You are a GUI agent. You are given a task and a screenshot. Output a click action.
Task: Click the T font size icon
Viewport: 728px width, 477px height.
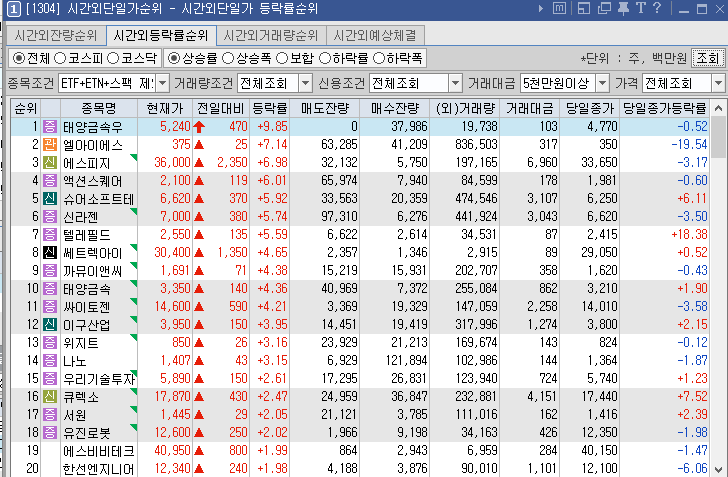coord(640,9)
